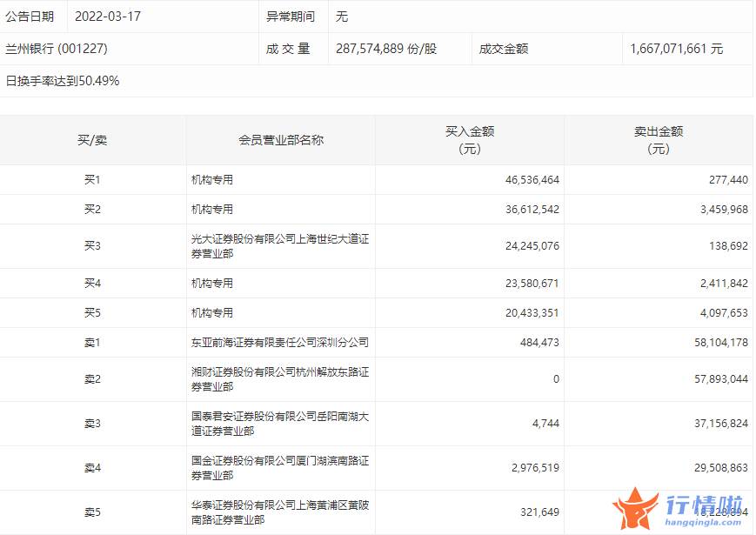The height and width of the screenshot is (535, 756).
Task: Select the 卖5 row label
Action: pos(92,512)
